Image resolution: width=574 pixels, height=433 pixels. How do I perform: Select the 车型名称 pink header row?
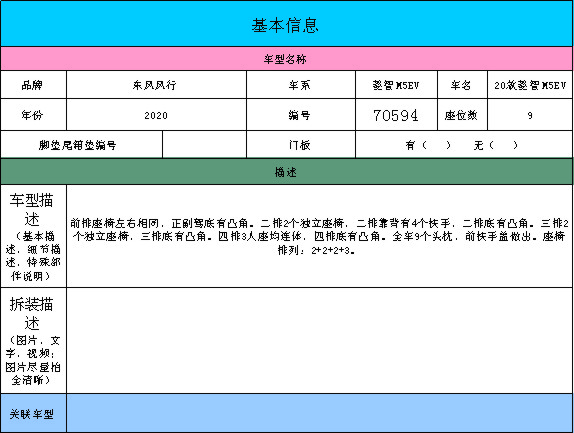point(286,59)
